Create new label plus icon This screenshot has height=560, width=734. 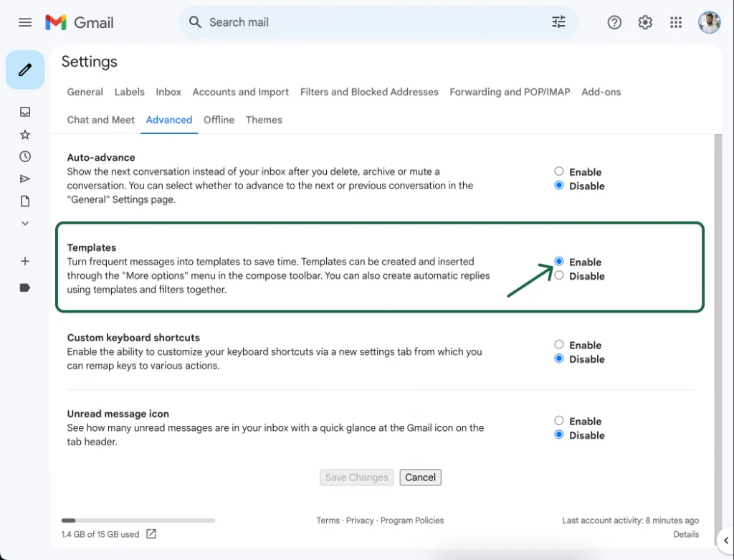[x=25, y=261]
